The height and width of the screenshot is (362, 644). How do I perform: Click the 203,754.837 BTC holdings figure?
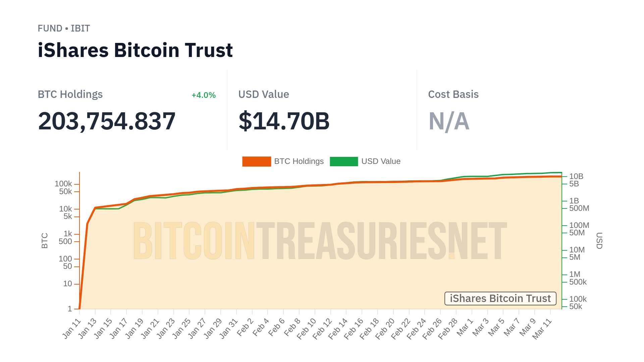tap(107, 121)
